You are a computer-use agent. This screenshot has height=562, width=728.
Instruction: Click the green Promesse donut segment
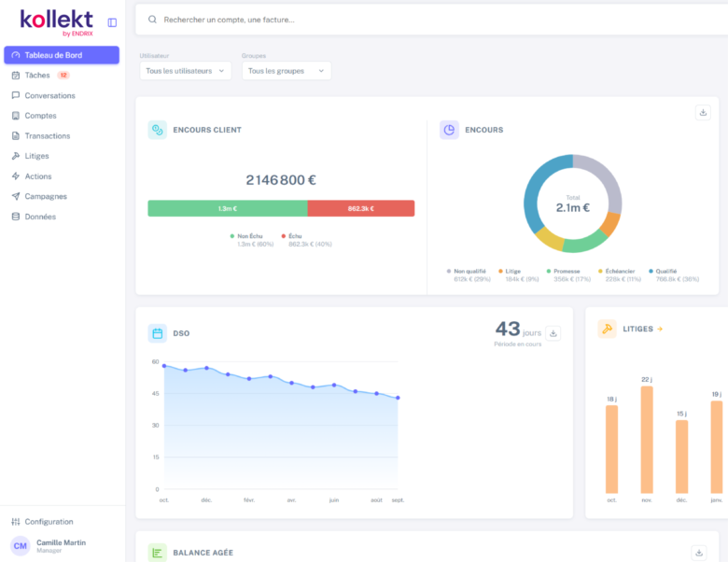(x=584, y=243)
